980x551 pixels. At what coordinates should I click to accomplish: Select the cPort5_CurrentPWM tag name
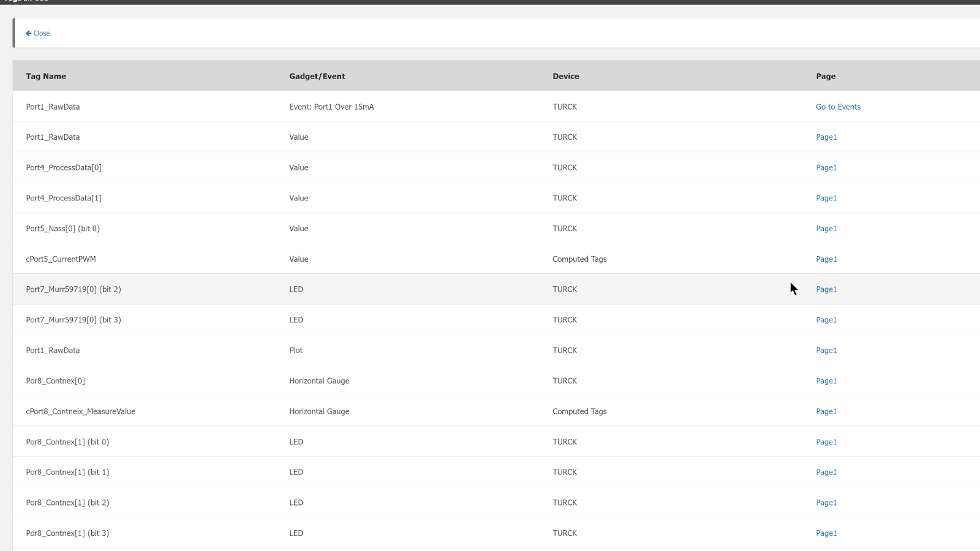[61, 259]
